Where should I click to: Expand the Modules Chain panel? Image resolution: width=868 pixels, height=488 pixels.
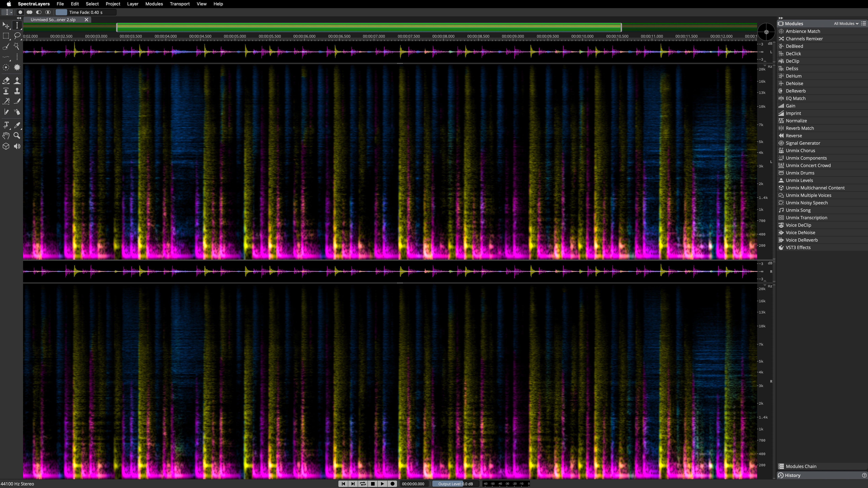tap(822, 466)
